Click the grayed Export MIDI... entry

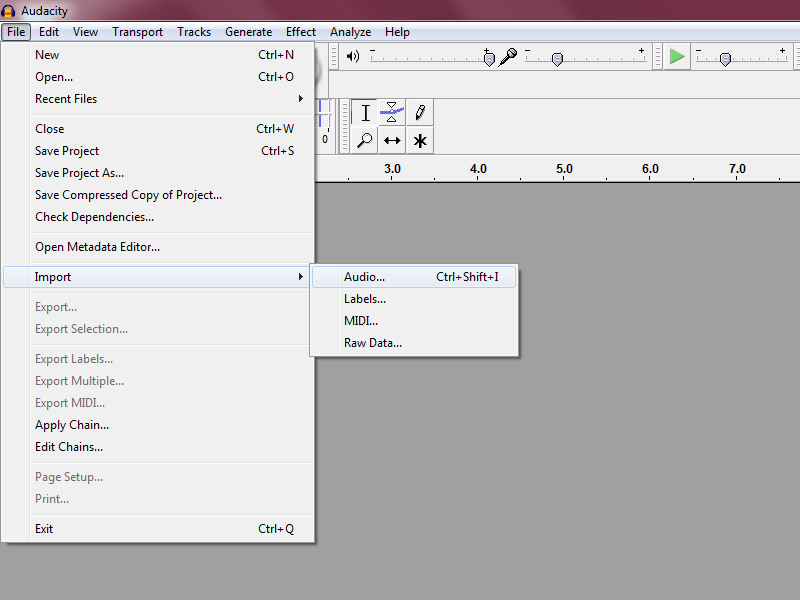click(x=158, y=403)
